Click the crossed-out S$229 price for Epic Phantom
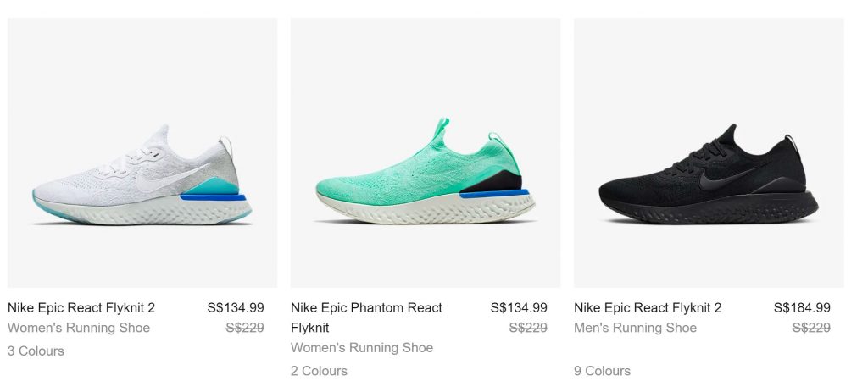The height and width of the screenshot is (392, 868). (527, 329)
